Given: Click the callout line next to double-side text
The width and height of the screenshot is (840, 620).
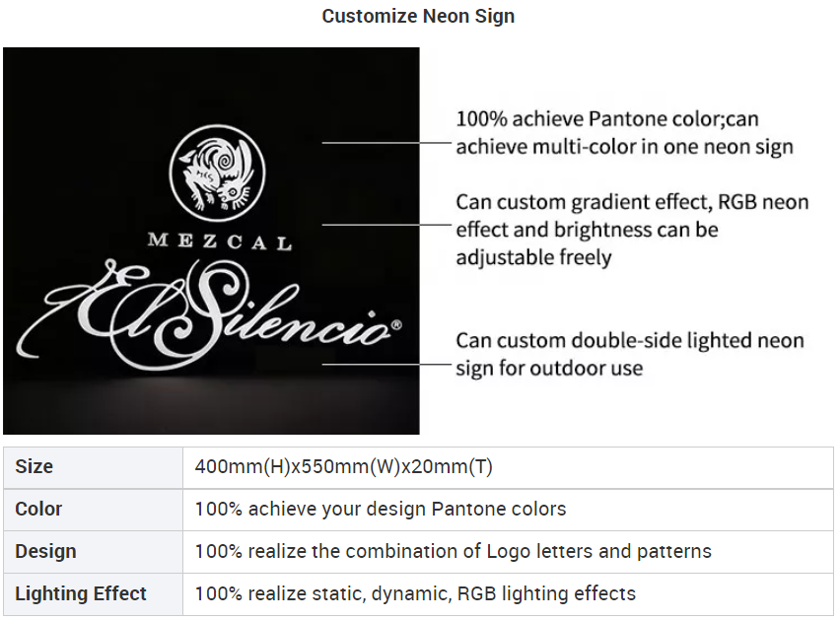Looking at the screenshot, I should (385, 364).
